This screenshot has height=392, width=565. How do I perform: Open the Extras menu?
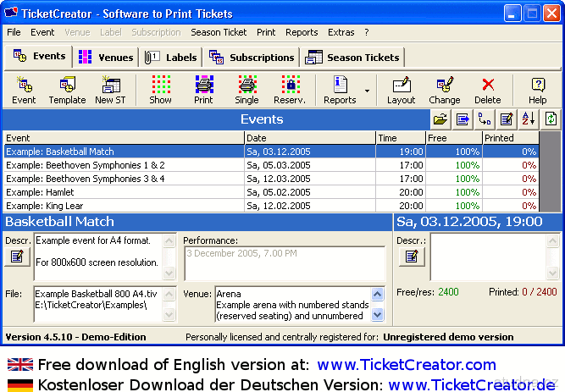coord(341,32)
